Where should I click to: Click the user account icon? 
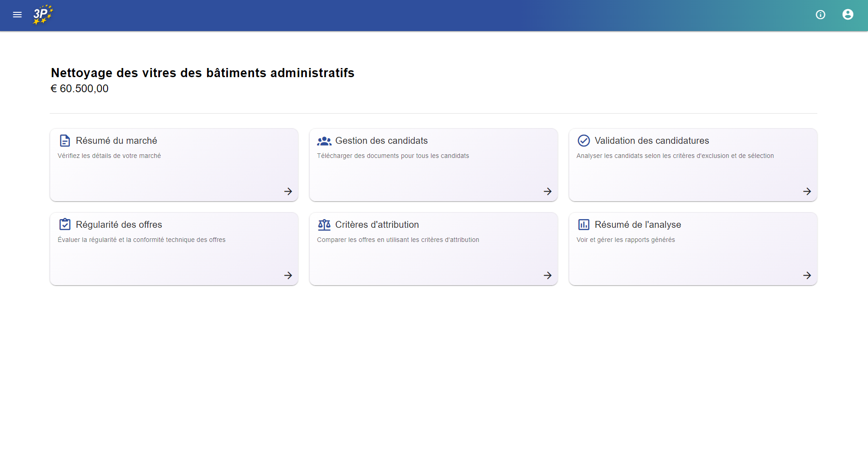(848, 15)
